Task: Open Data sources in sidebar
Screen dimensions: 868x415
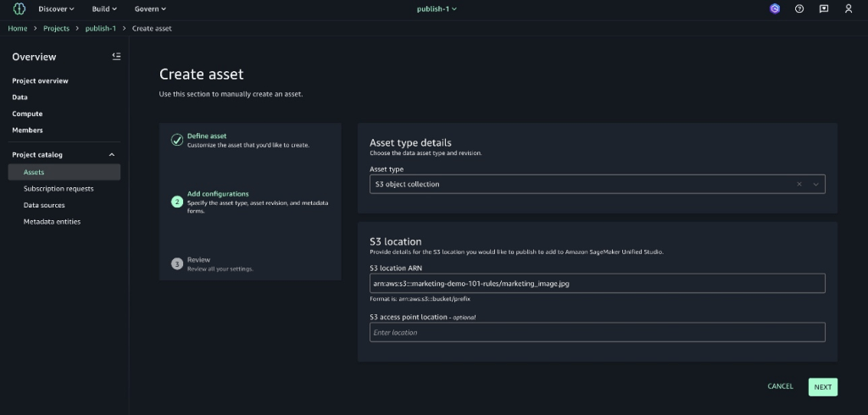Action: [44, 205]
